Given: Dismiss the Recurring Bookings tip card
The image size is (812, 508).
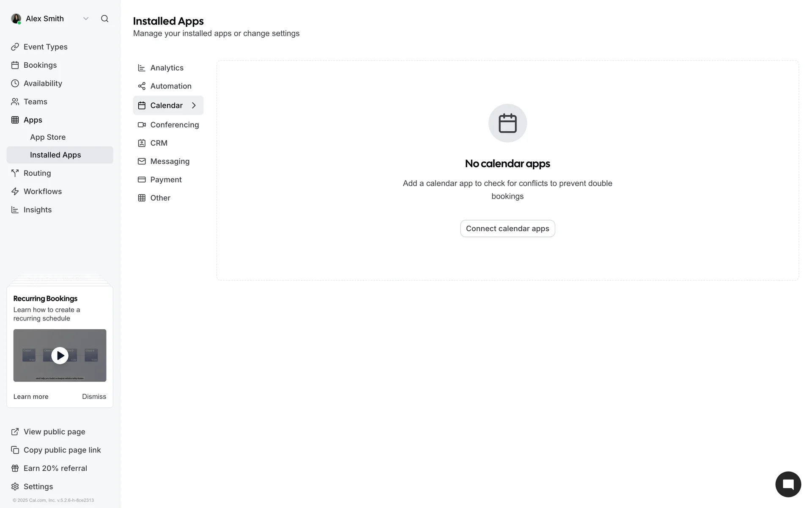Looking at the screenshot, I should pyautogui.click(x=94, y=397).
